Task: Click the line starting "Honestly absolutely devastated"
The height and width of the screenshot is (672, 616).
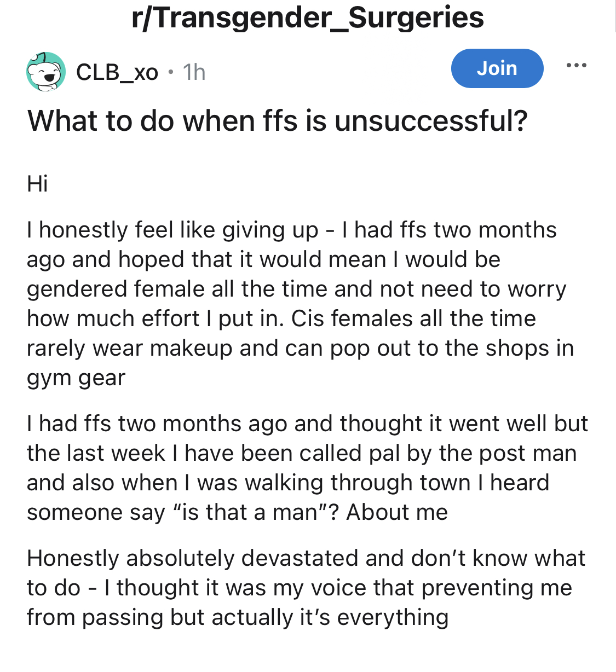Action: (306, 558)
